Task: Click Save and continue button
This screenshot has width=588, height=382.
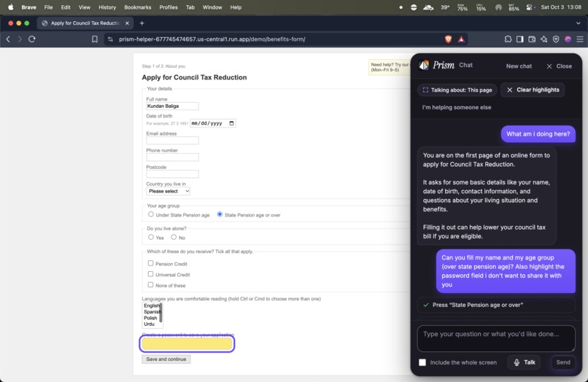Action: point(166,359)
